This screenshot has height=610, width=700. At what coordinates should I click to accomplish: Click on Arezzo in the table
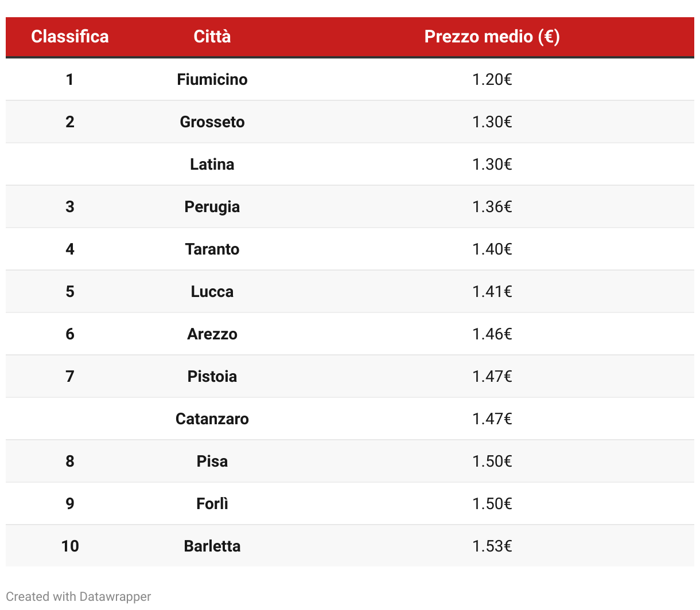point(212,334)
